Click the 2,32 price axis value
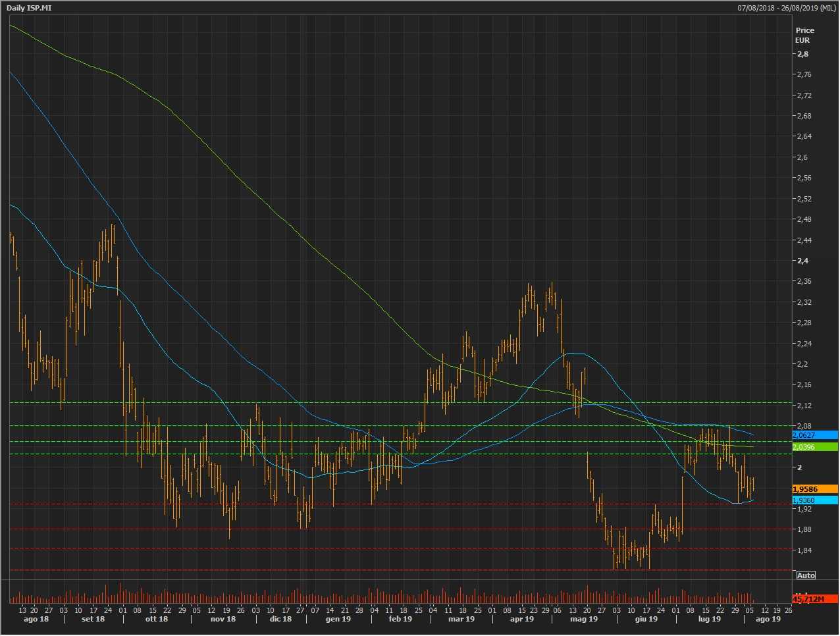This screenshot has height=636, width=840. 804,302
